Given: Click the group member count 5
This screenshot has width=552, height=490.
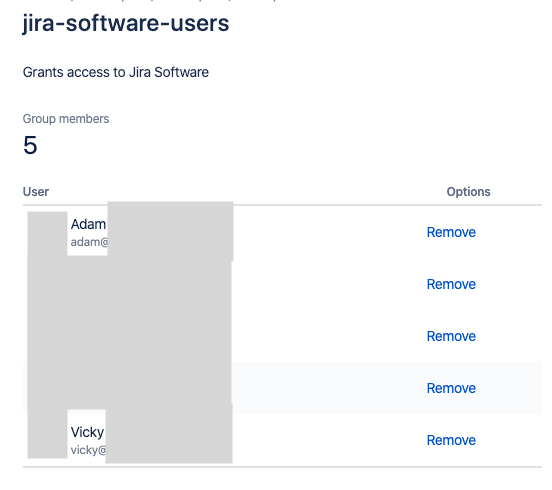Looking at the screenshot, I should tap(30, 145).
